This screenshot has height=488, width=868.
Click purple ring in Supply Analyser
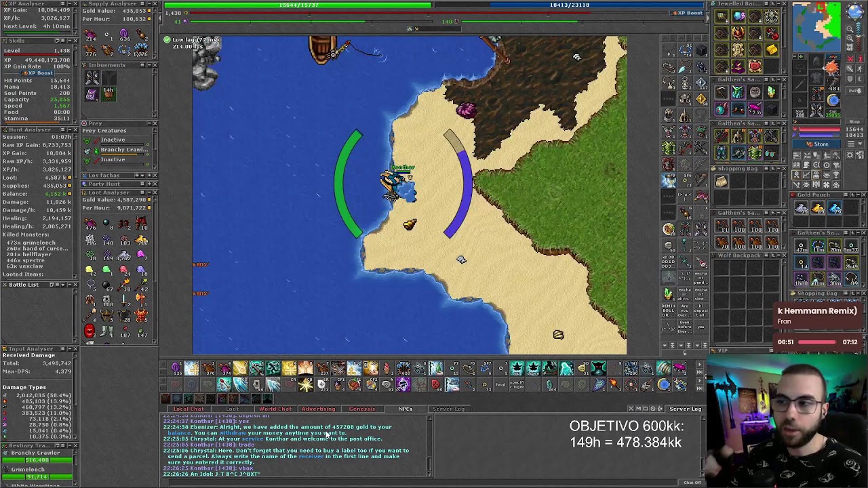coord(124,33)
